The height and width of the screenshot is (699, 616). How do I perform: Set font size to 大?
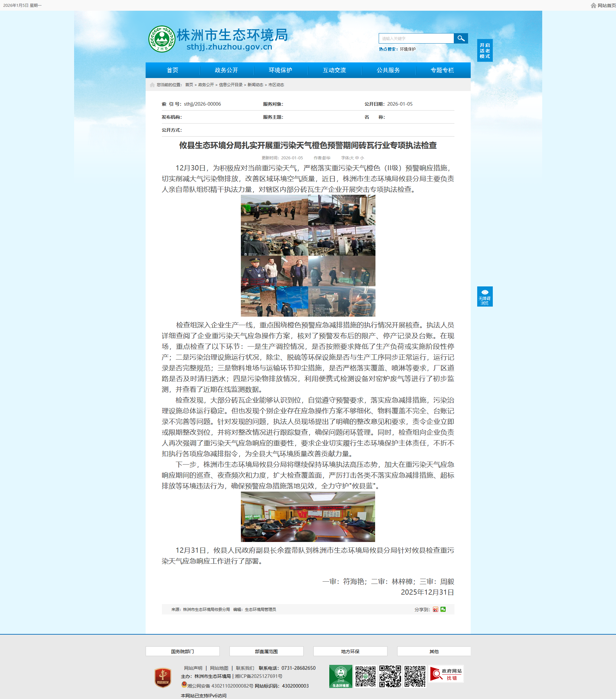pyautogui.click(x=352, y=158)
